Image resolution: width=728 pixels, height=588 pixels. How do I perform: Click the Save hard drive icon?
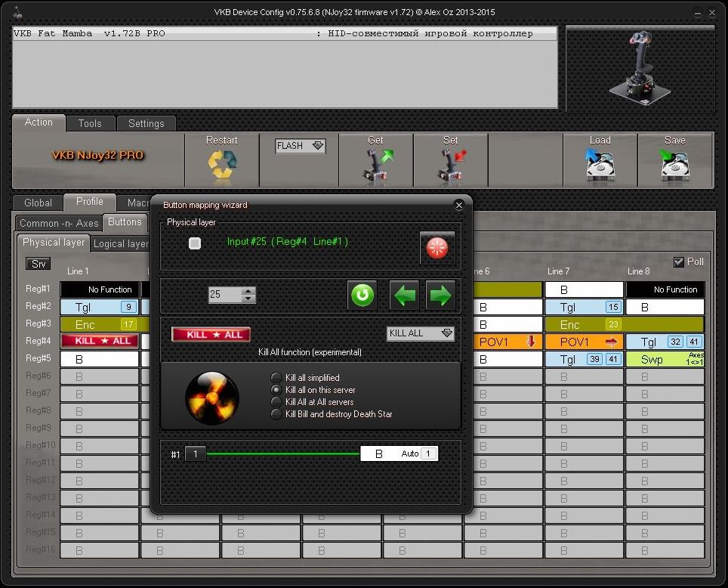click(674, 166)
